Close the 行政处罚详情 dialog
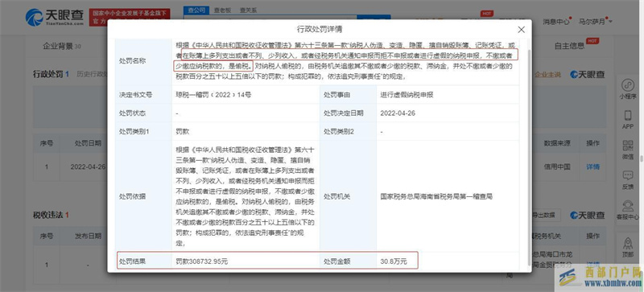 (x=521, y=30)
